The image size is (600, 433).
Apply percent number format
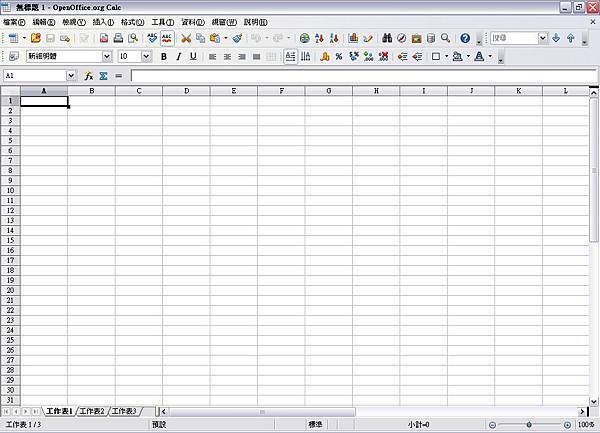tap(339, 56)
